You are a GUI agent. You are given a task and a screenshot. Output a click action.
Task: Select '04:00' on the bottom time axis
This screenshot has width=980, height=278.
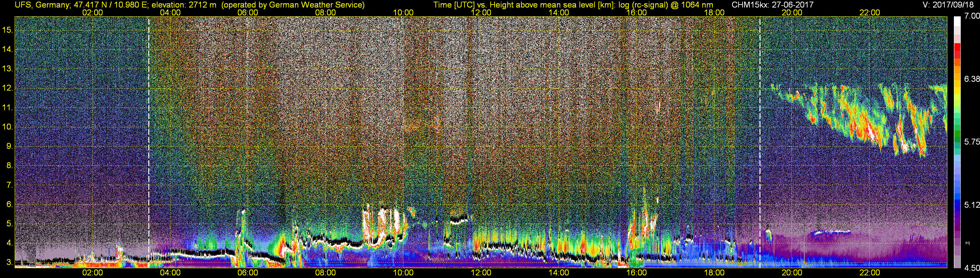pos(170,273)
